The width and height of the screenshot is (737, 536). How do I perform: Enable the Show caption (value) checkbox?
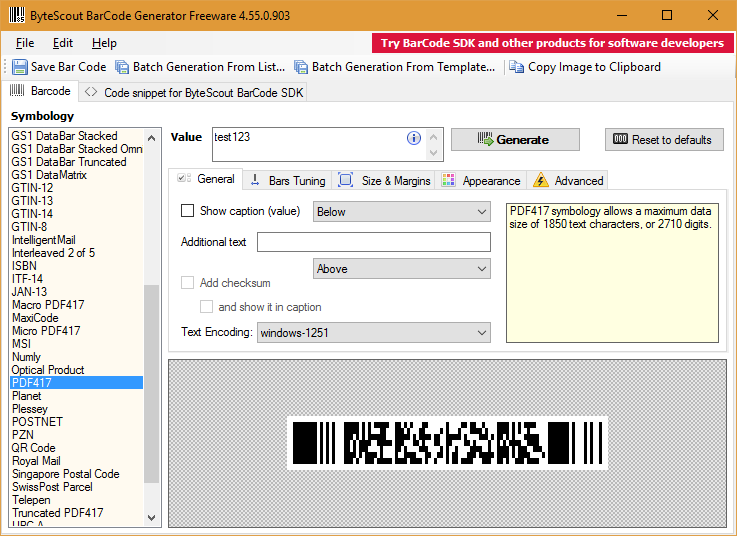point(188,211)
